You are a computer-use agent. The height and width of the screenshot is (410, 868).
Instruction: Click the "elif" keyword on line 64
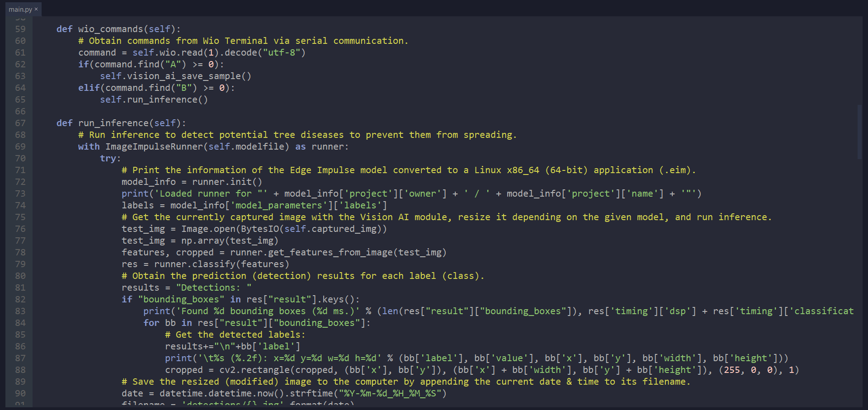pyautogui.click(x=89, y=88)
